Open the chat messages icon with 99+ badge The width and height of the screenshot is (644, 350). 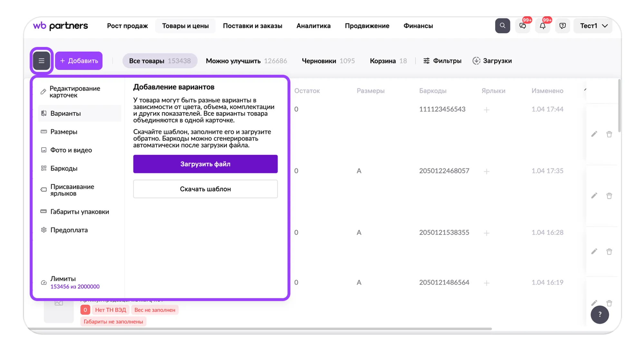click(x=523, y=25)
